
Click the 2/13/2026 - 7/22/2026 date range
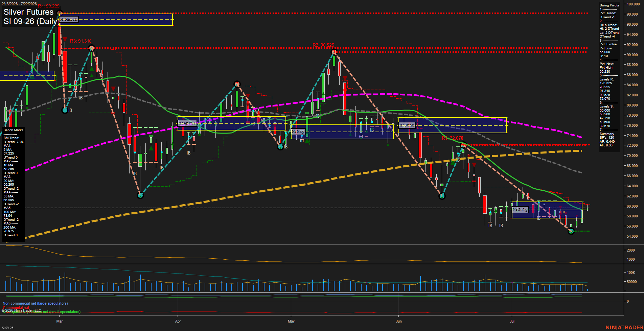[19, 4]
